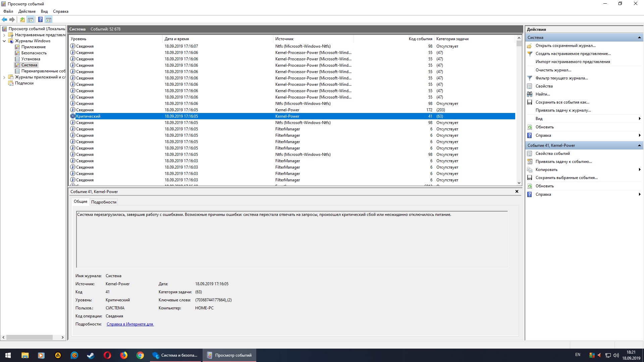Click the funnel icon for Filter Current Log
The width and height of the screenshot is (644, 362).
pos(530,78)
